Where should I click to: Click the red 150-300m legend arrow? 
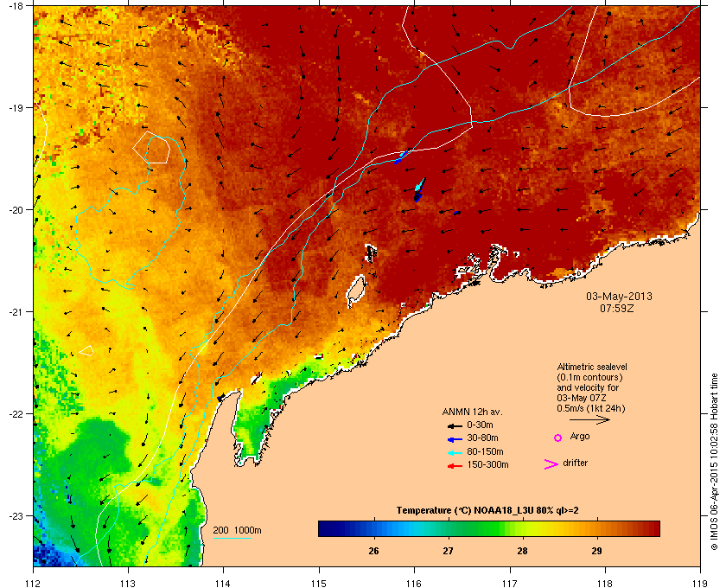point(455,466)
